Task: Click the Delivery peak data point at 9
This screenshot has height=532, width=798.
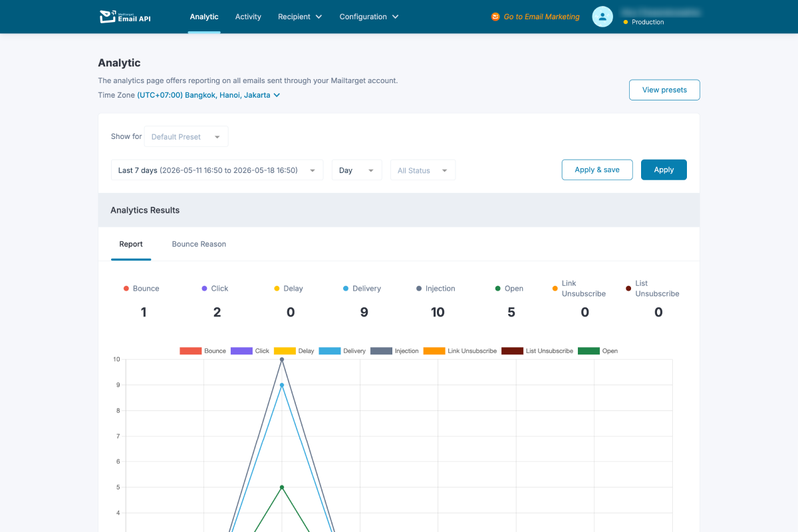Action: coord(282,385)
